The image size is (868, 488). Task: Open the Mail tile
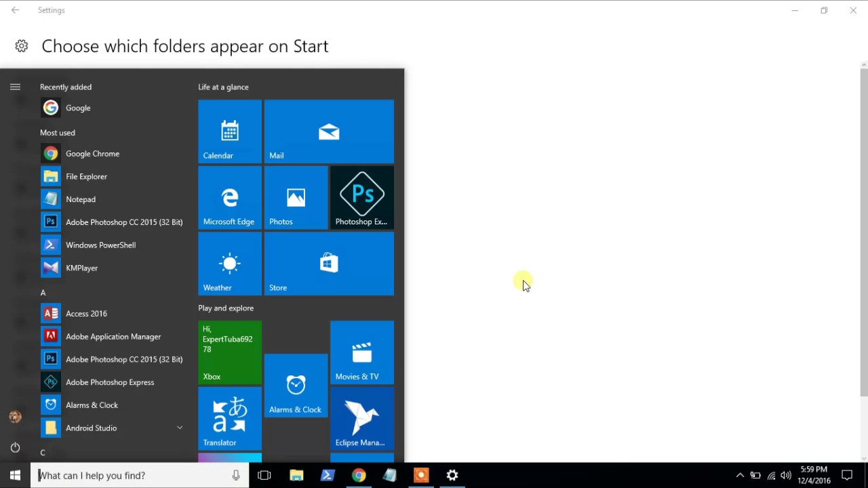[329, 131]
